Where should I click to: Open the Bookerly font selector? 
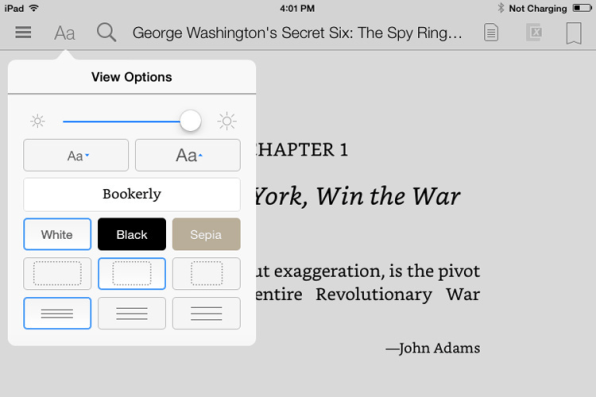coord(132,194)
